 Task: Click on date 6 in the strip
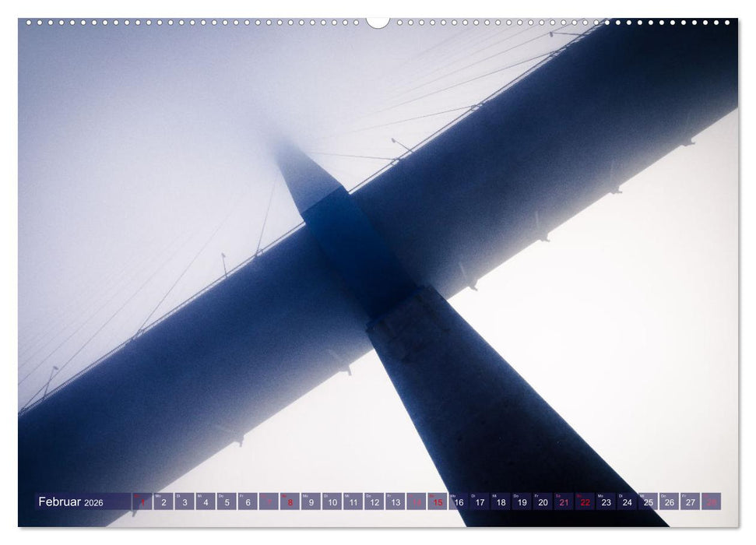point(248,502)
